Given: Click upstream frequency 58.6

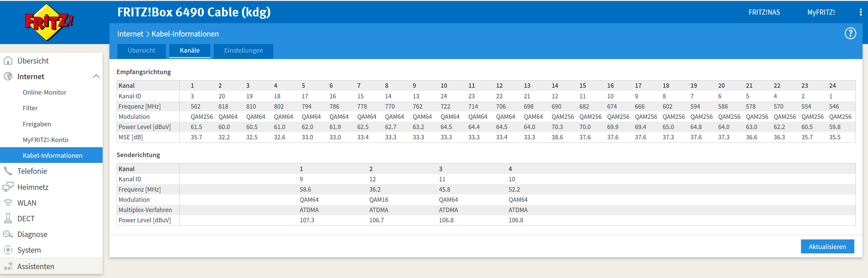Looking at the screenshot, I should tap(305, 189).
